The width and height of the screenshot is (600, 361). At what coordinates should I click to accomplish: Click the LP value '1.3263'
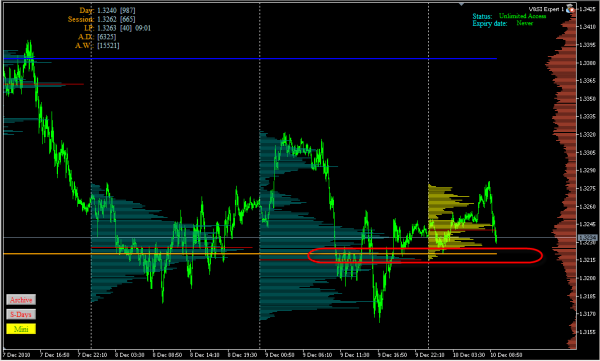pos(107,28)
